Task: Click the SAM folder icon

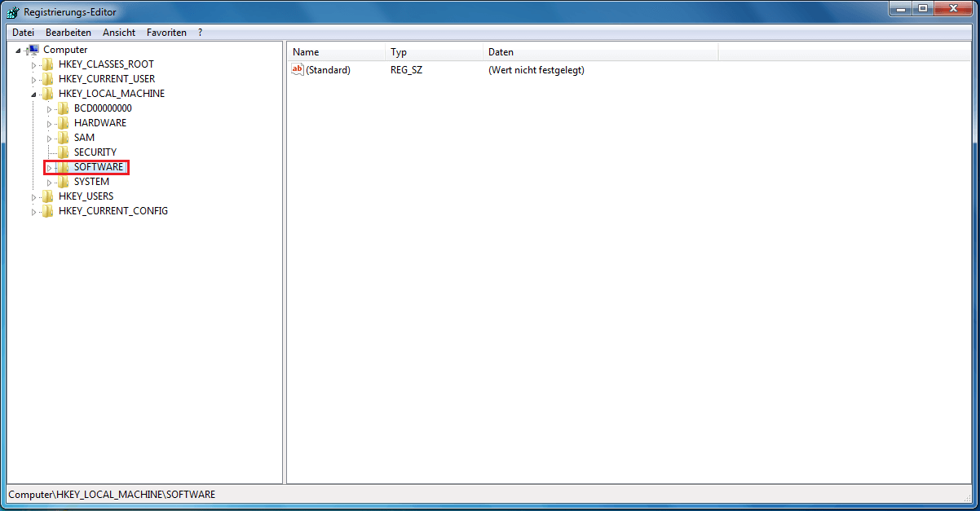Action: click(64, 138)
